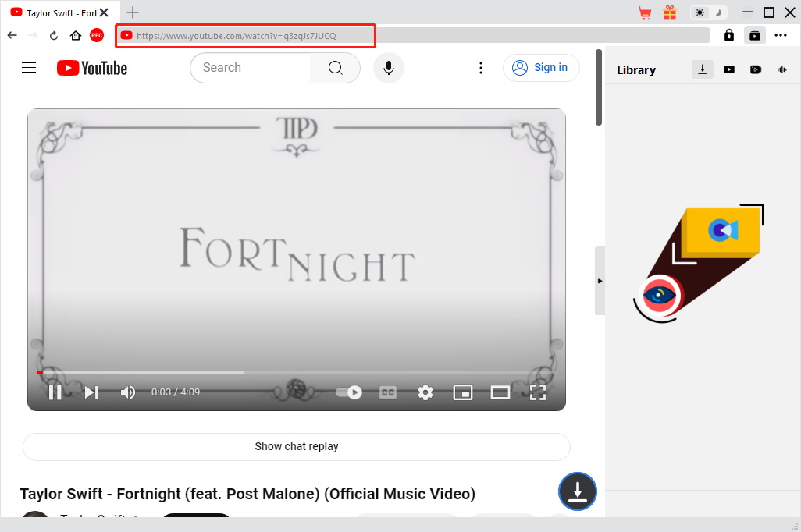Enable miniplayer mode
Viewport: 801px width, 532px height.
(x=463, y=392)
